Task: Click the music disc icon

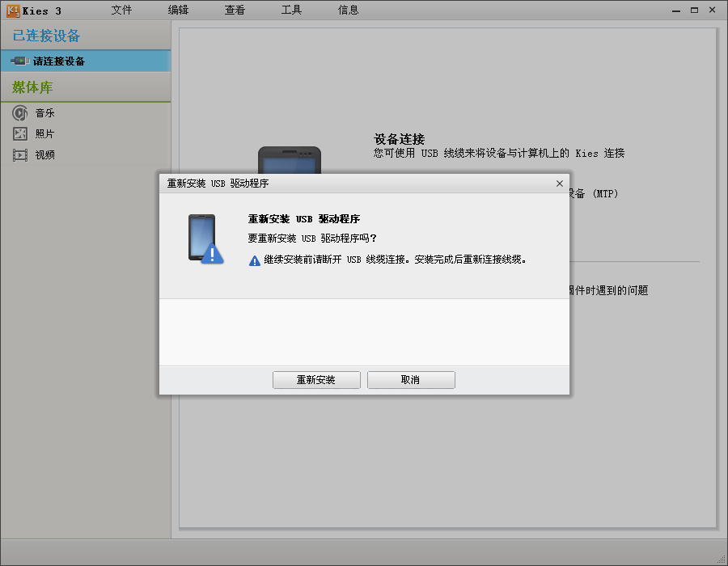Action: pos(20,112)
